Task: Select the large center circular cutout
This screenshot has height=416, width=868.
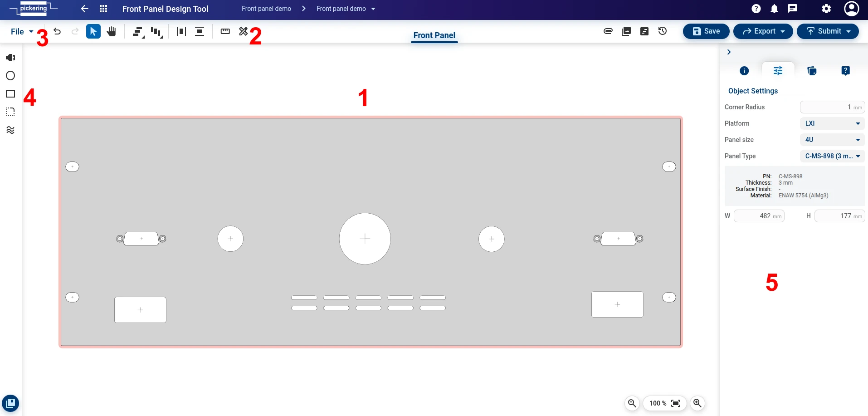Action: (365, 239)
